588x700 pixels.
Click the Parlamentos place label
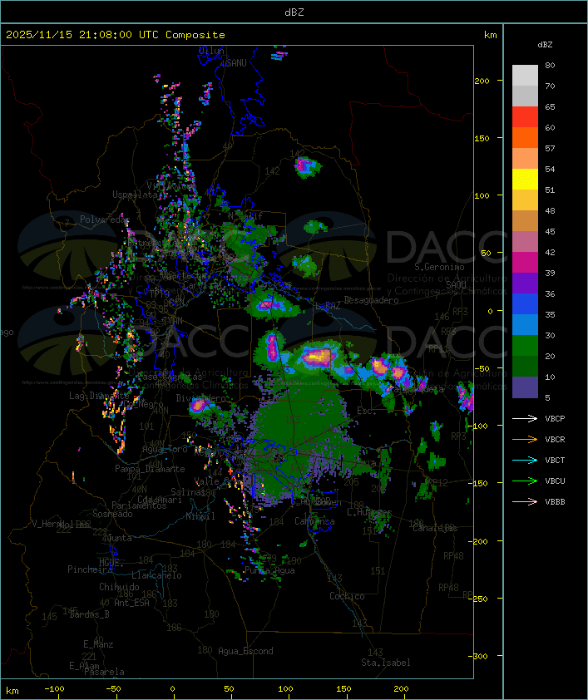(139, 505)
